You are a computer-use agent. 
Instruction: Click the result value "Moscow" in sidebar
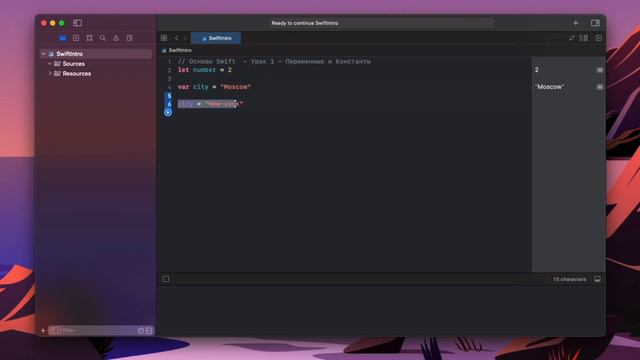pyautogui.click(x=549, y=87)
